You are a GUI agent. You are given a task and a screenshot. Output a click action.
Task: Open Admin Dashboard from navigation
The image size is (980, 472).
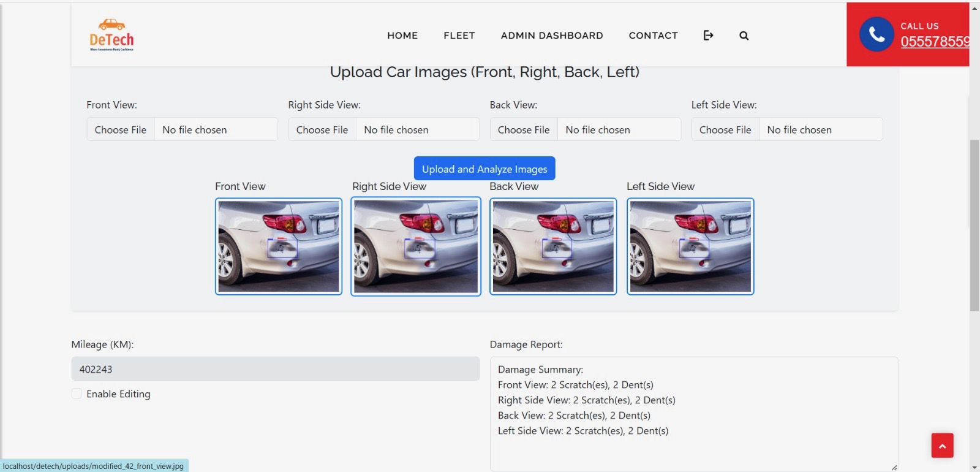552,36
